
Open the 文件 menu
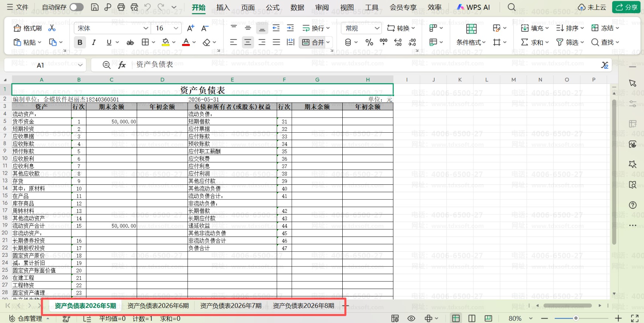[18, 7]
